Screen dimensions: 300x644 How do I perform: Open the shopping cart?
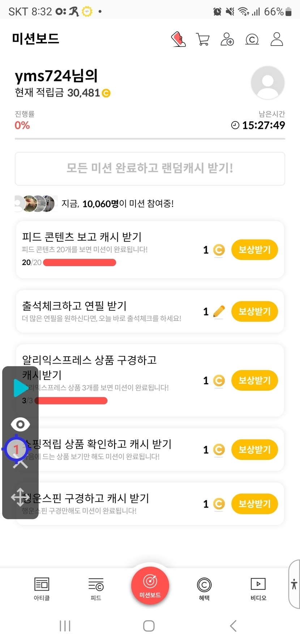(x=203, y=39)
